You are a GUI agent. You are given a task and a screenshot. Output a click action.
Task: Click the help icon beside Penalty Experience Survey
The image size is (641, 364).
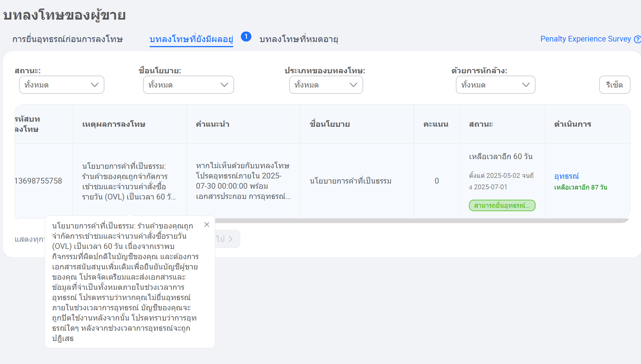[x=637, y=39]
